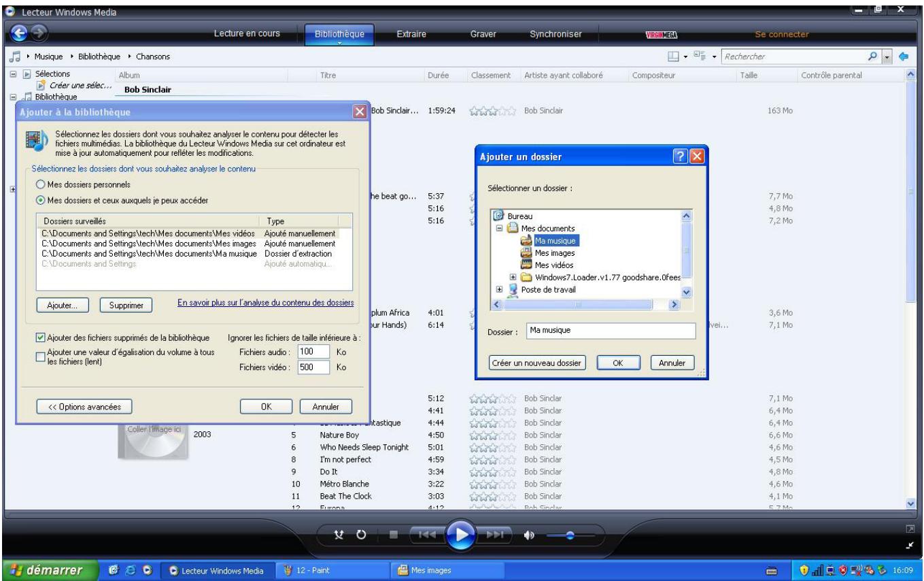This screenshot has width=924, height=581.
Task: Click the << Options avancées button
Action: pyautogui.click(x=84, y=406)
